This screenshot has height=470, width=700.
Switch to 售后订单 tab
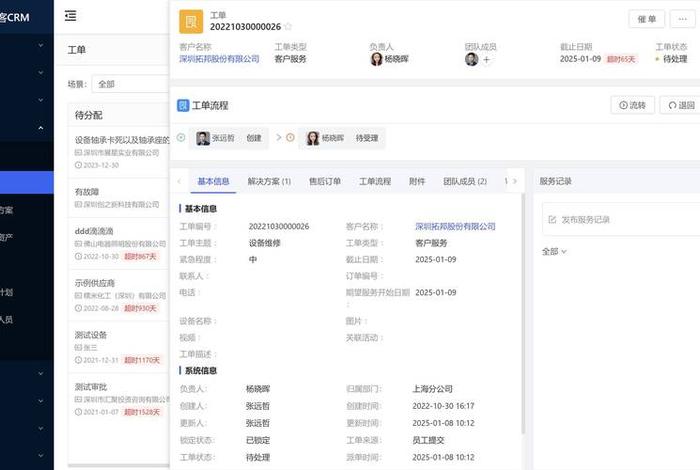pos(325,181)
